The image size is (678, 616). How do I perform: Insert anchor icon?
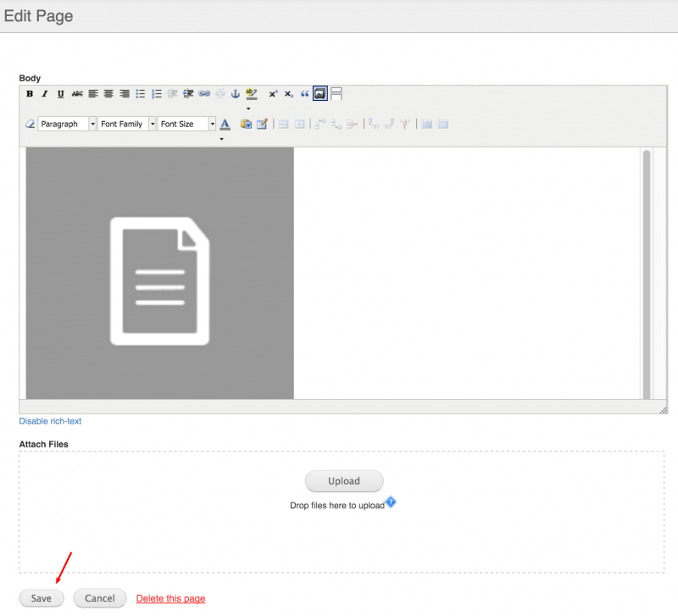(x=236, y=94)
